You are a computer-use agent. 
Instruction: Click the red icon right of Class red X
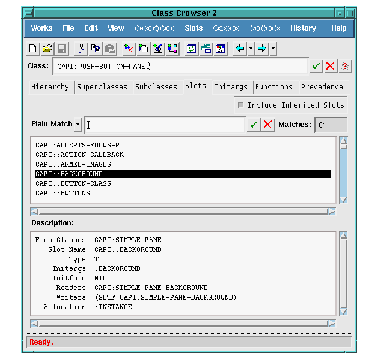tap(345, 66)
